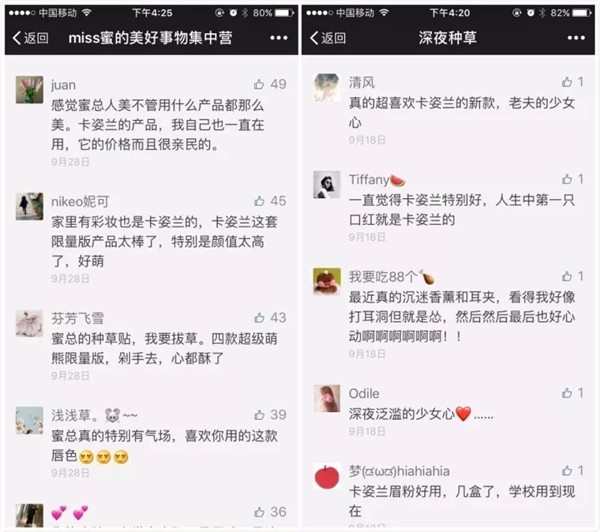Open Odile's profile picture
The width and height of the screenshot is (600, 532).
click(x=327, y=398)
